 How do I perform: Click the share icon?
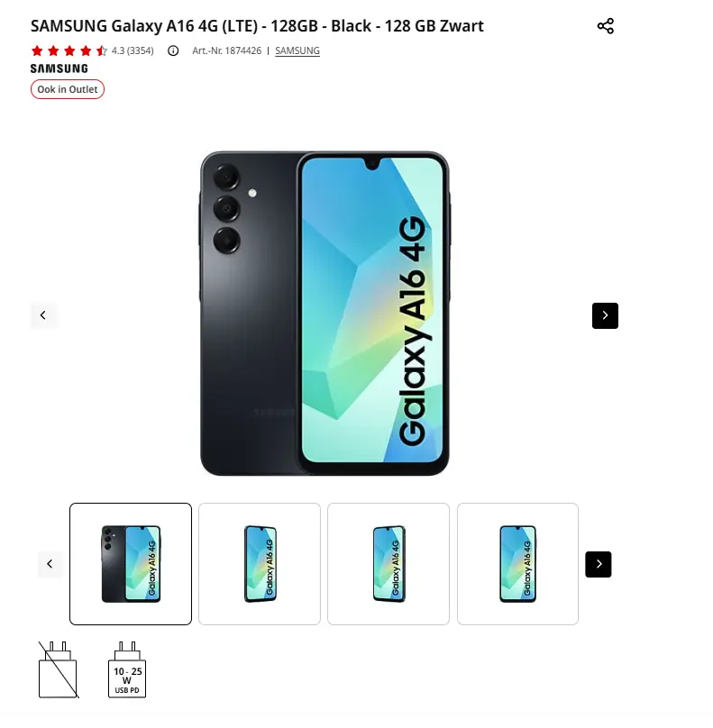605,26
